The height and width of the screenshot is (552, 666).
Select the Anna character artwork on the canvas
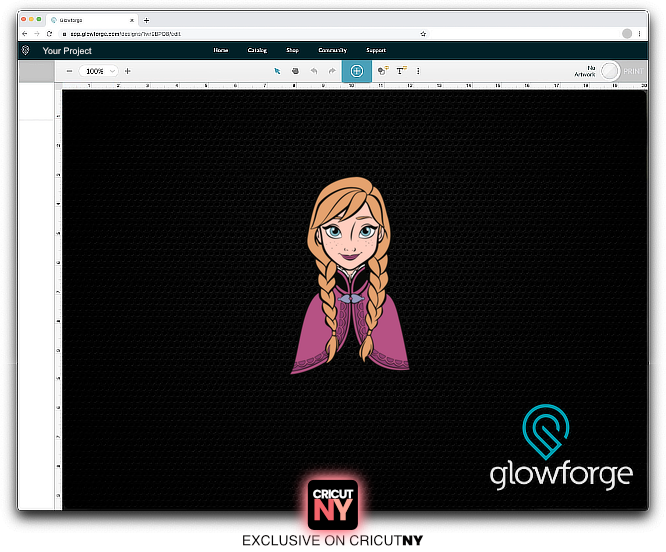[x=350, y=276]
